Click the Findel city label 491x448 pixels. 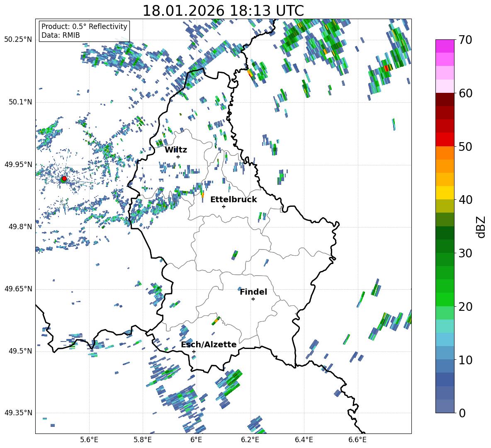(253, 292)
